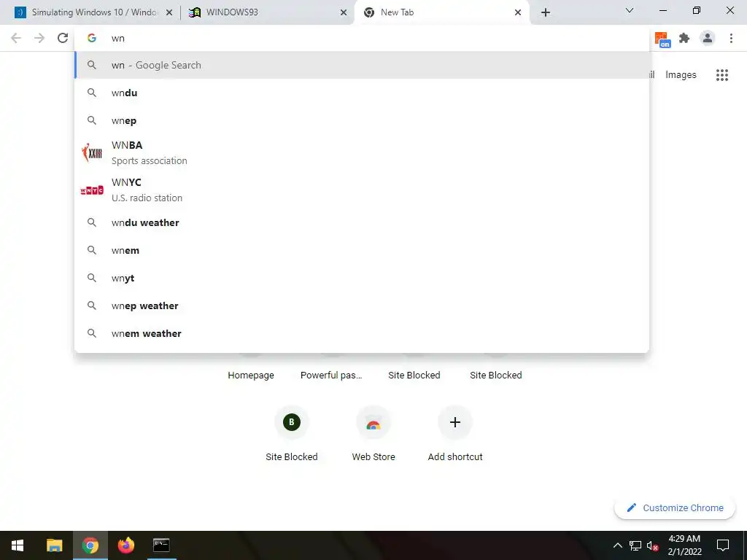This screenshot has width=747, height=560.
Task: Open the Homepage shortcut
Action: 251,376
